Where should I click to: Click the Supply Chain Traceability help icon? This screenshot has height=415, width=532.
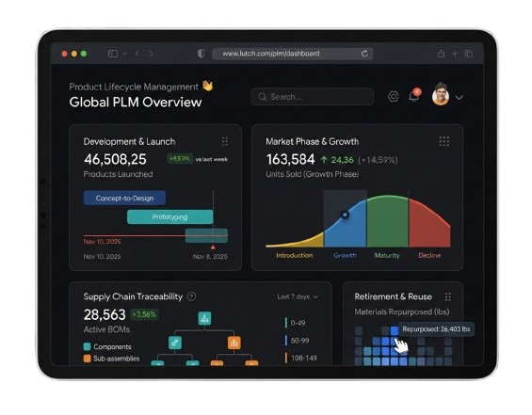(x=191, y=296)
